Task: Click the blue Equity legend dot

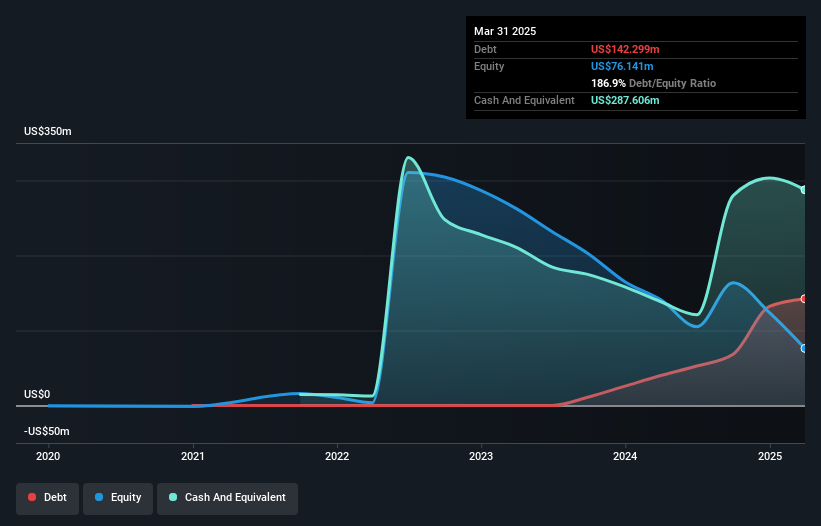Action: click(x=99, y=497)
